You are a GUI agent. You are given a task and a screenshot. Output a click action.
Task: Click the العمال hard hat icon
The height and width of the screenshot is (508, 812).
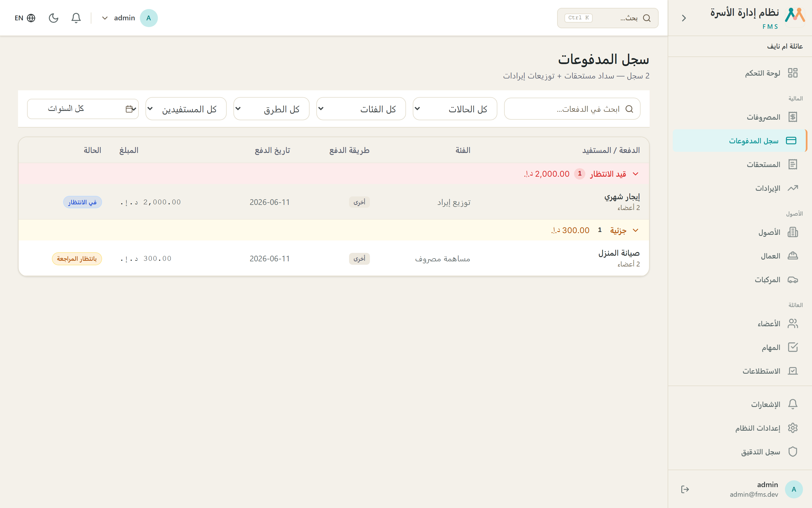tap(793, 256)
